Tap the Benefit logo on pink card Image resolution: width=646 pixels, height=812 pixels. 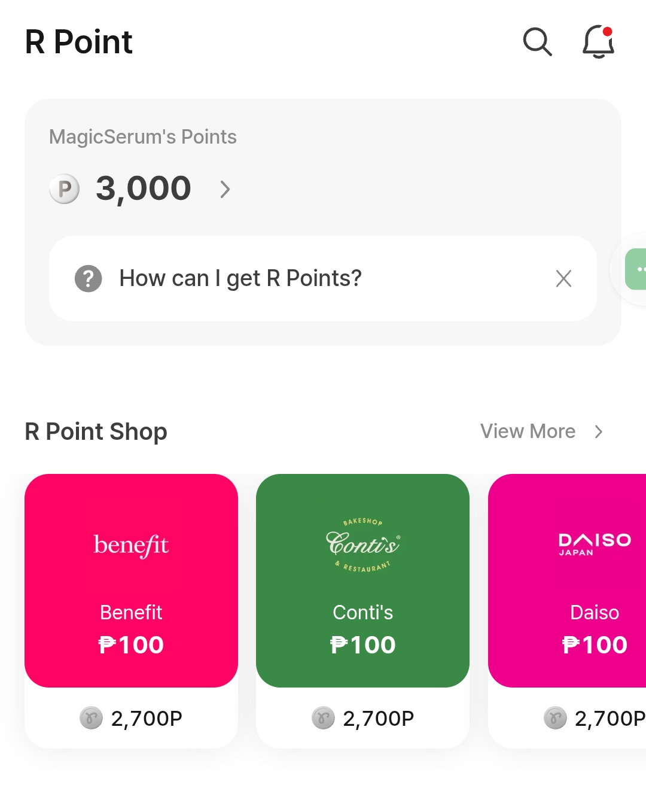pos(131,545)
